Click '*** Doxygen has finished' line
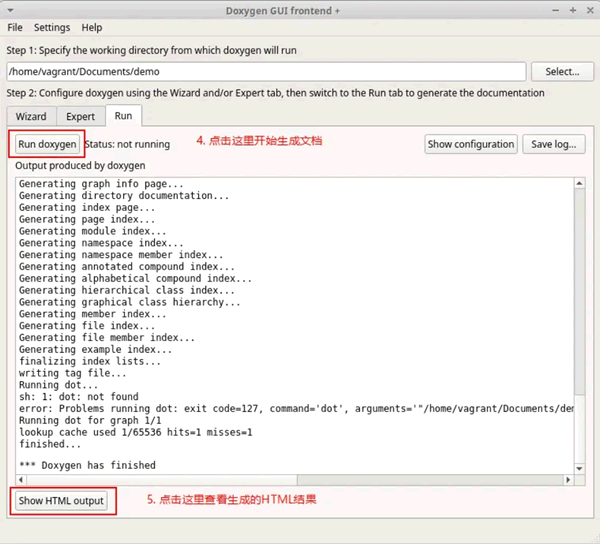600x544 pixels. [87, 465]
